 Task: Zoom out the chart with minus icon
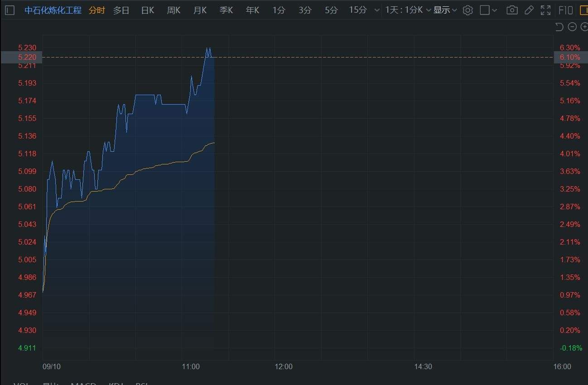tap(572, 27)
